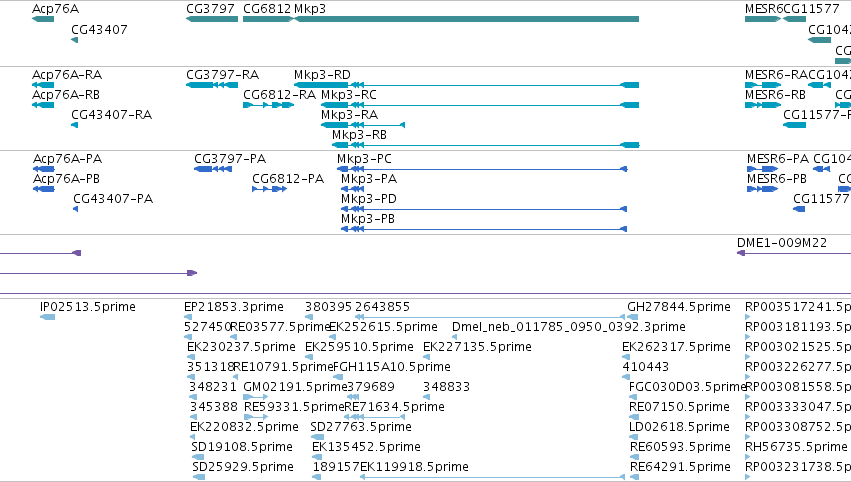851x482 pixels.
Task: Select EST GM02191.5prime
Action: pyautogui.click(x=256, y=397)
